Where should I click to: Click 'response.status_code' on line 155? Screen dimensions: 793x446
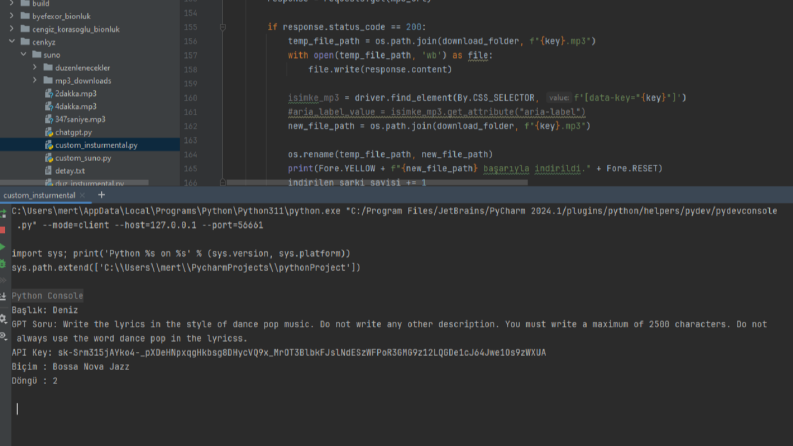click(x=334, y=27)
